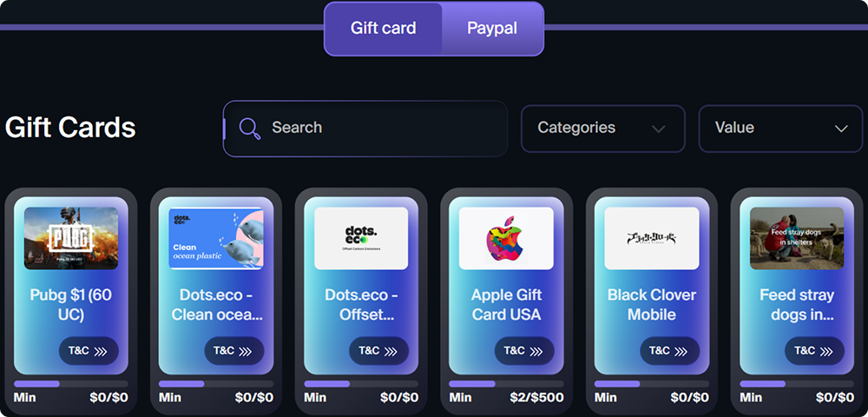This screenshot has height=417, width=868.
Task: Click the search magnifier icon
Action: coord(250,129)
